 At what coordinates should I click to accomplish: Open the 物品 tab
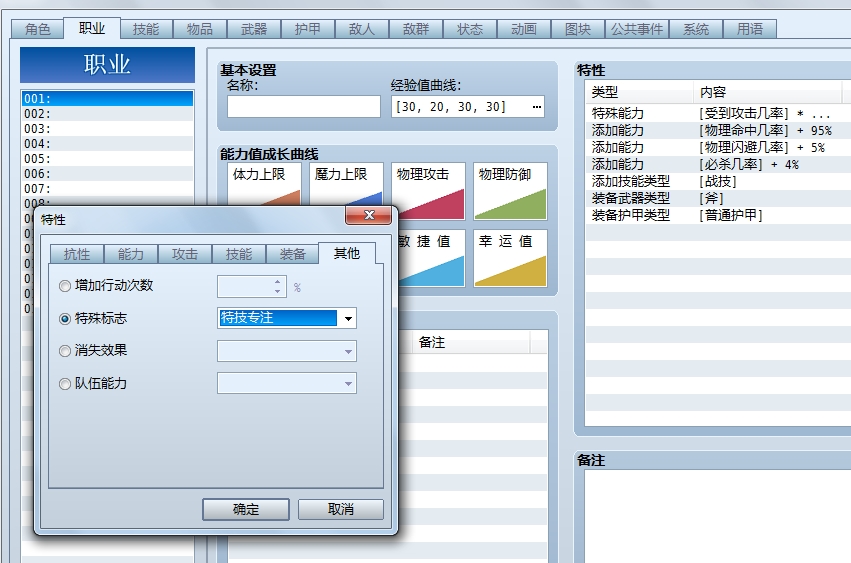point(200,29)
